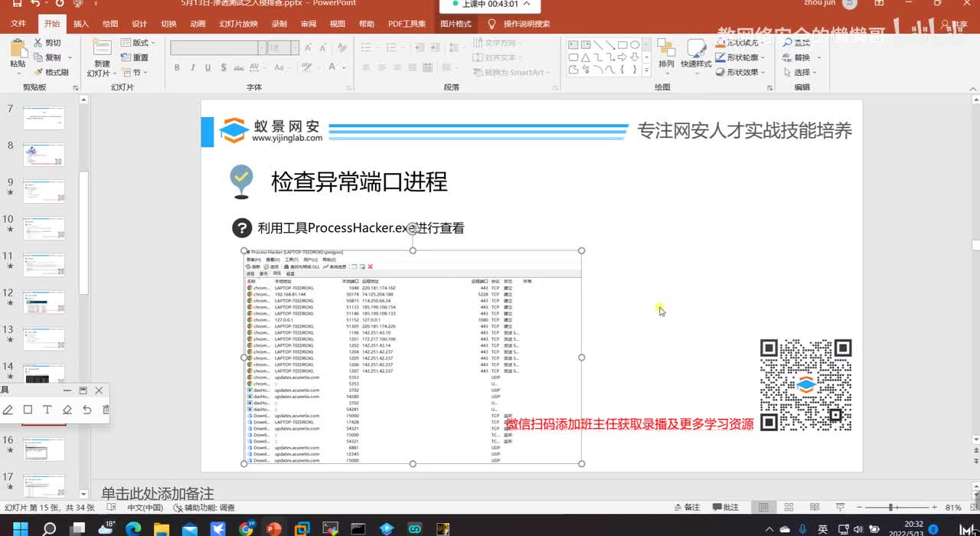Open the File (文件) tab
The height and width of the screenshot is (536, 980).
(18, 24)
